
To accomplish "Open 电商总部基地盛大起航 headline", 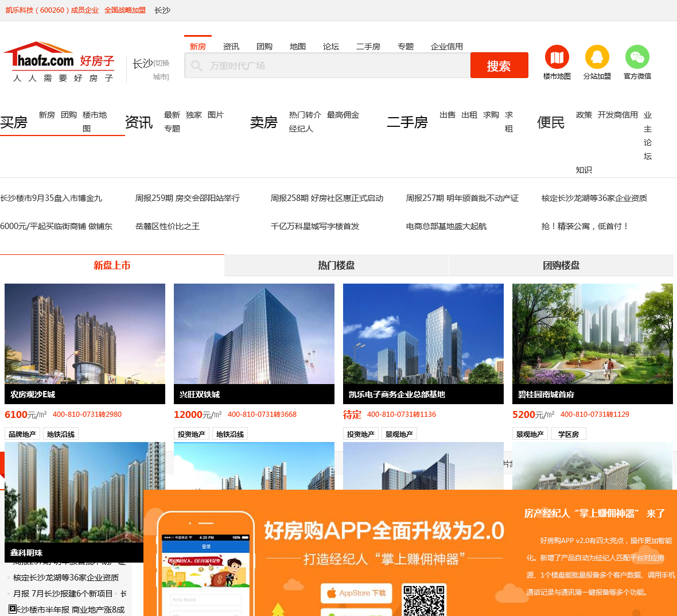I will pyautogui.click(x=446, y=226).
